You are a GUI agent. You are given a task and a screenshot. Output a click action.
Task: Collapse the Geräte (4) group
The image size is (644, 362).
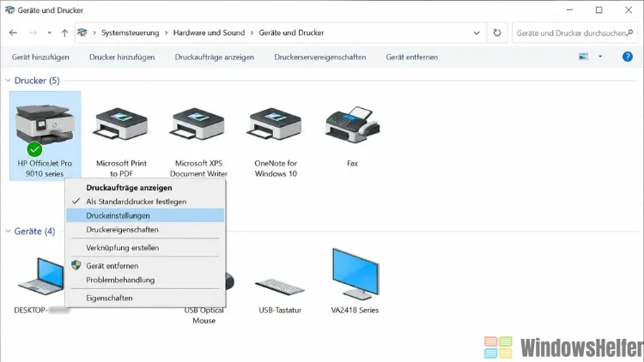(9, 231)
